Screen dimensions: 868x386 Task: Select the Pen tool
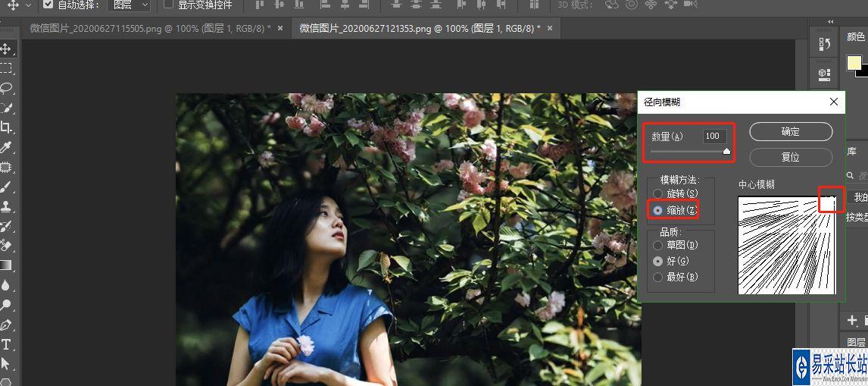6,325
